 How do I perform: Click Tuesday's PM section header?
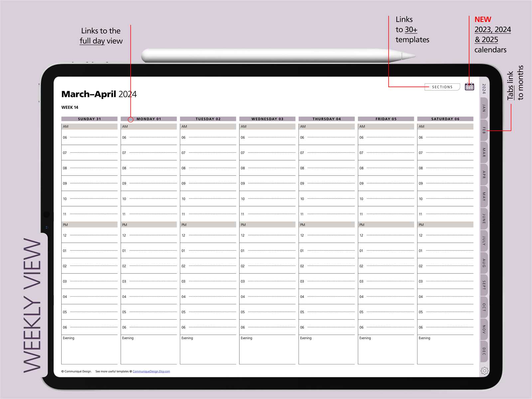click(x=208, y=225)
